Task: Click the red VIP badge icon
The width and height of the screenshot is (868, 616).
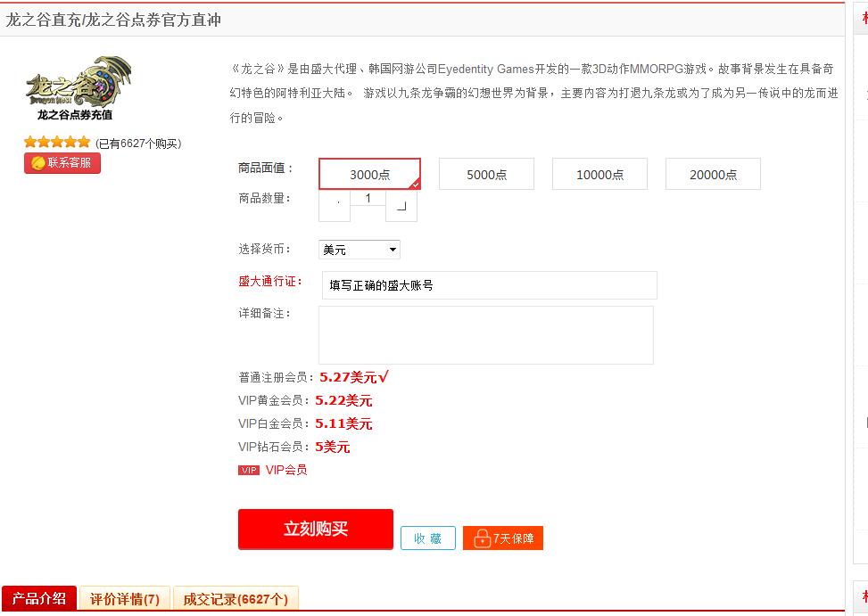Action: (x=249, y=470)
